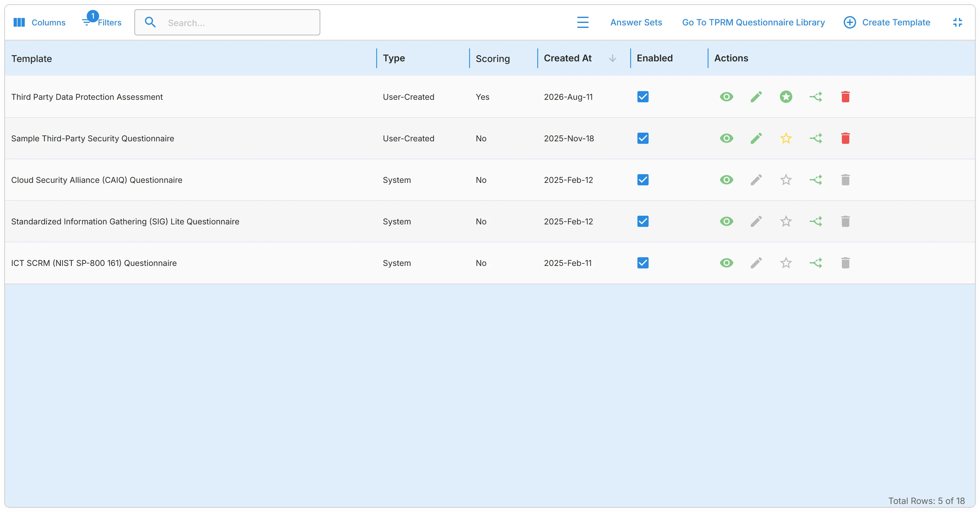
Task: Sort by the Type column header
Action: point(394,58)
